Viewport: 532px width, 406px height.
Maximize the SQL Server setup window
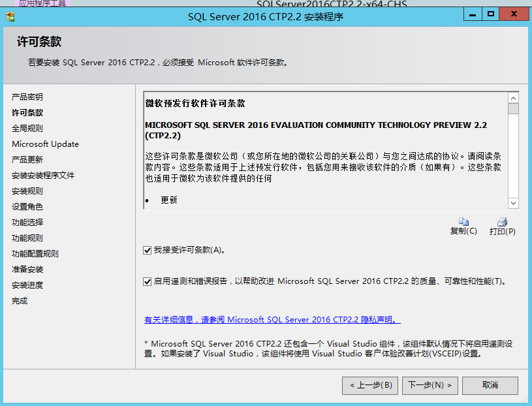(x=491, y=14)
